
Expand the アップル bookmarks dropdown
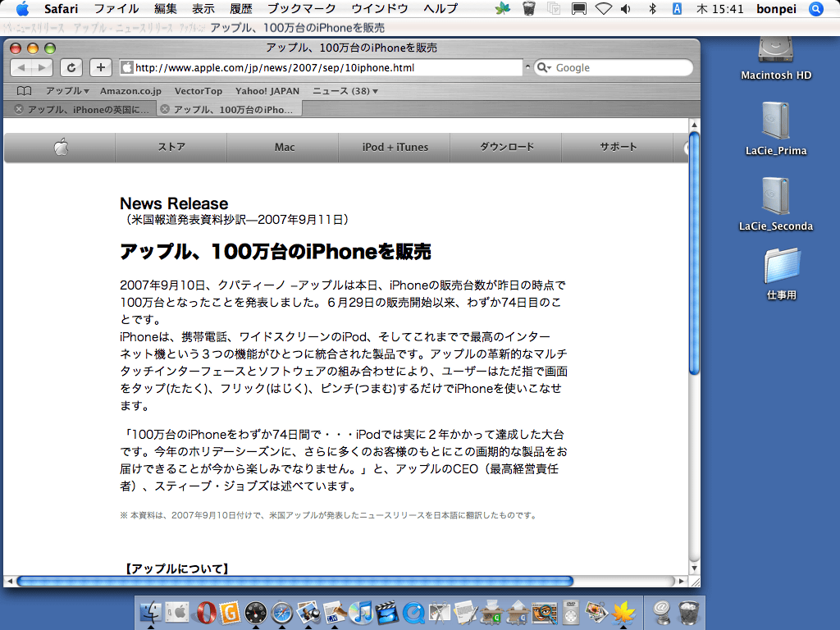pos(67,91)
